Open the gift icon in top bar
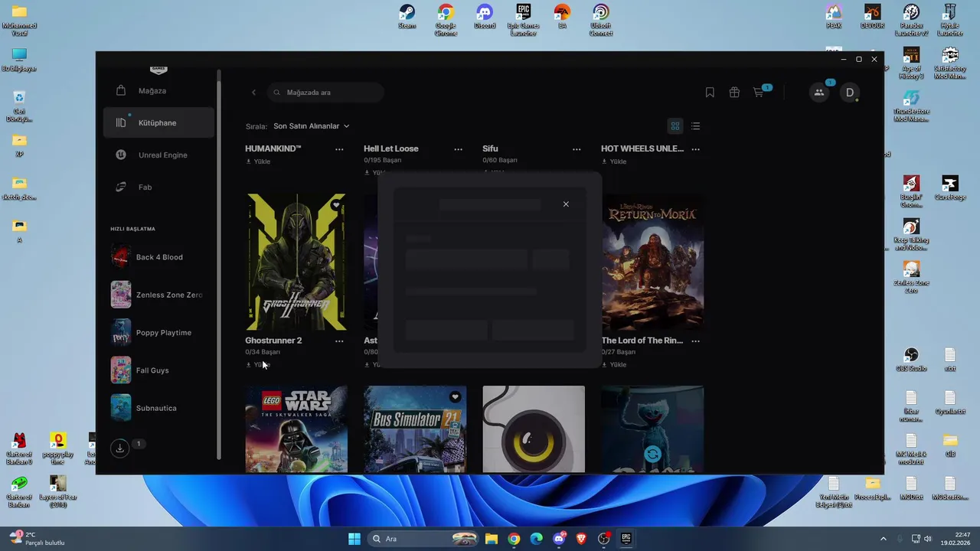The height and width of the screenshot is (551, 980). [x=734, y=93]
